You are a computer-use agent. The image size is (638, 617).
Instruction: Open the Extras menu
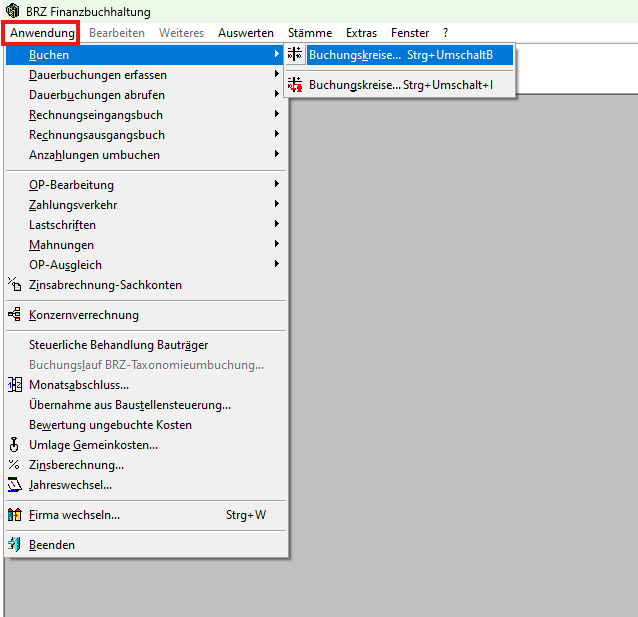coord(361,33)
